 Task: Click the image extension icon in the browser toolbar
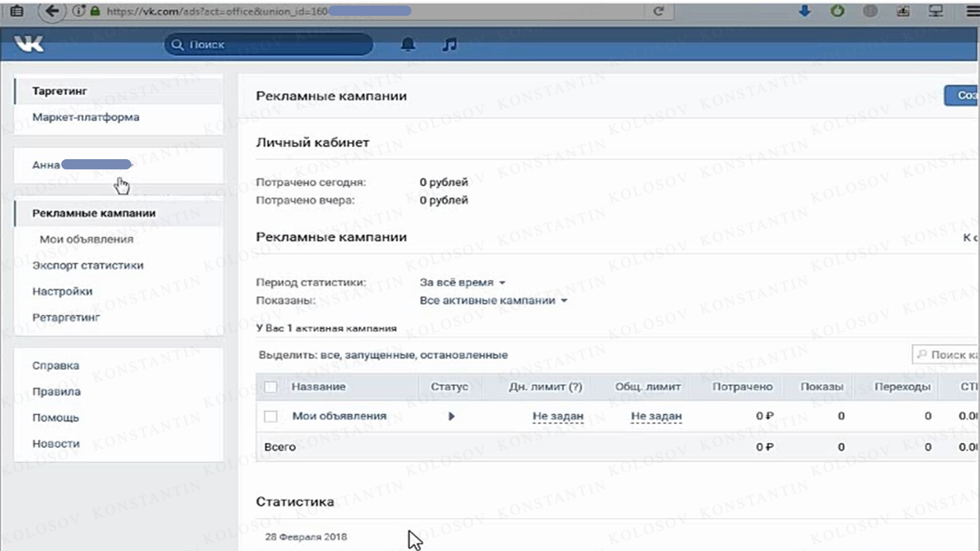(903, 11)
